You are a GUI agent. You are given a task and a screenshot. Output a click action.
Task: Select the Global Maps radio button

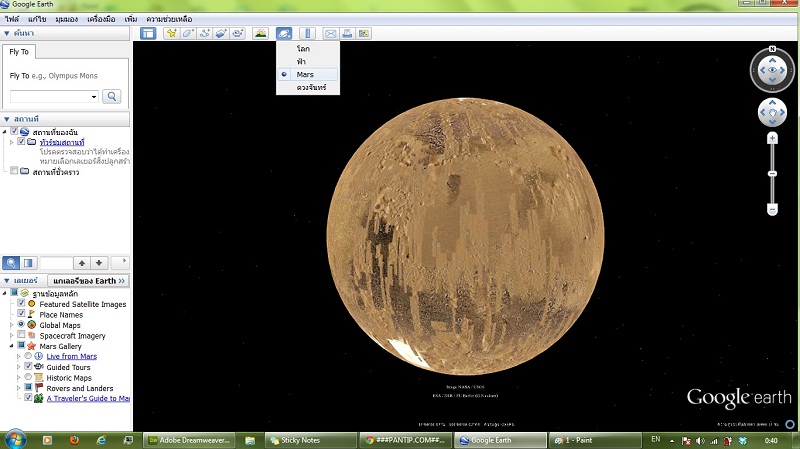click(x=21, y=325)
